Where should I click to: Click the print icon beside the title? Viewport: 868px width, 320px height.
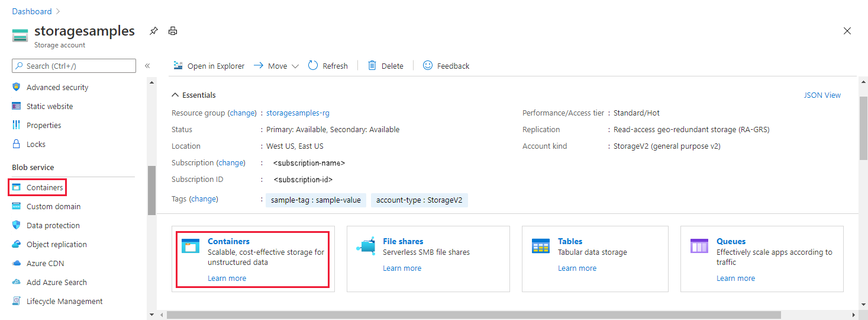(x=173, y=31)
